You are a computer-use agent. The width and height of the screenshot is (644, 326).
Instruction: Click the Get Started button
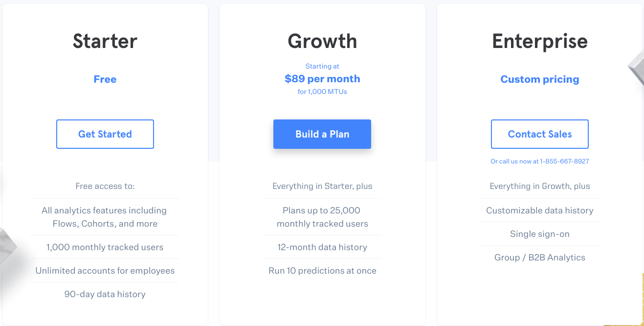point(105,134)
